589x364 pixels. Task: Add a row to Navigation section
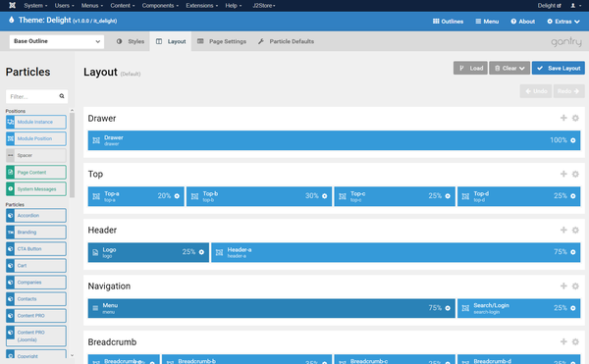563,286
